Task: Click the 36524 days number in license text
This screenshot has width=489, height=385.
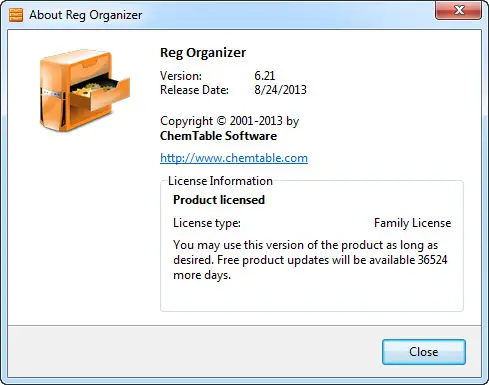Action: (x=432, y=260)
